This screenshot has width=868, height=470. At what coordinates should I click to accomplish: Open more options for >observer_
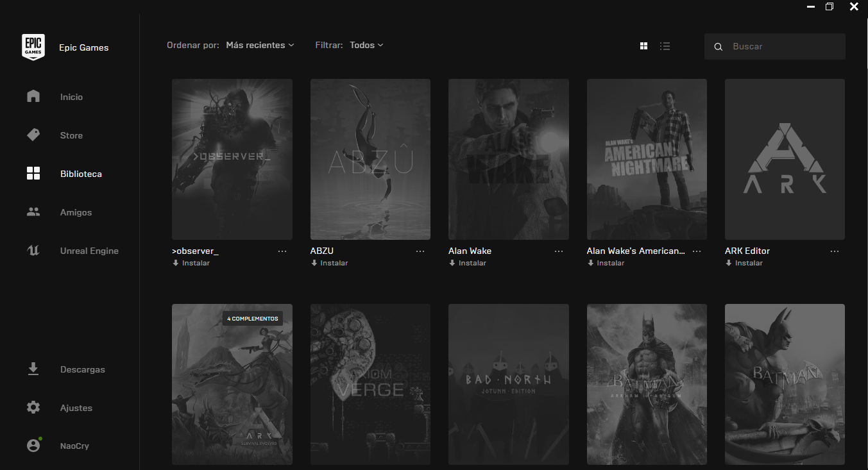(282, 251)
